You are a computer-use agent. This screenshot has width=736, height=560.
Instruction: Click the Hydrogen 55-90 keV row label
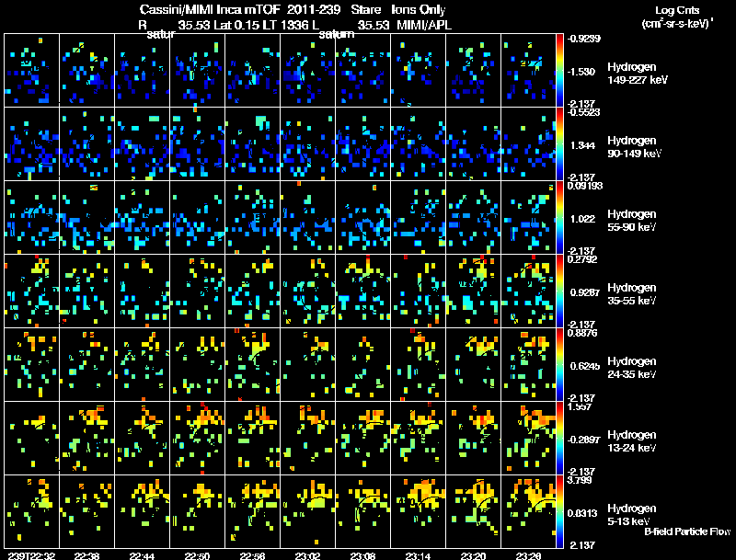[632, 221]
